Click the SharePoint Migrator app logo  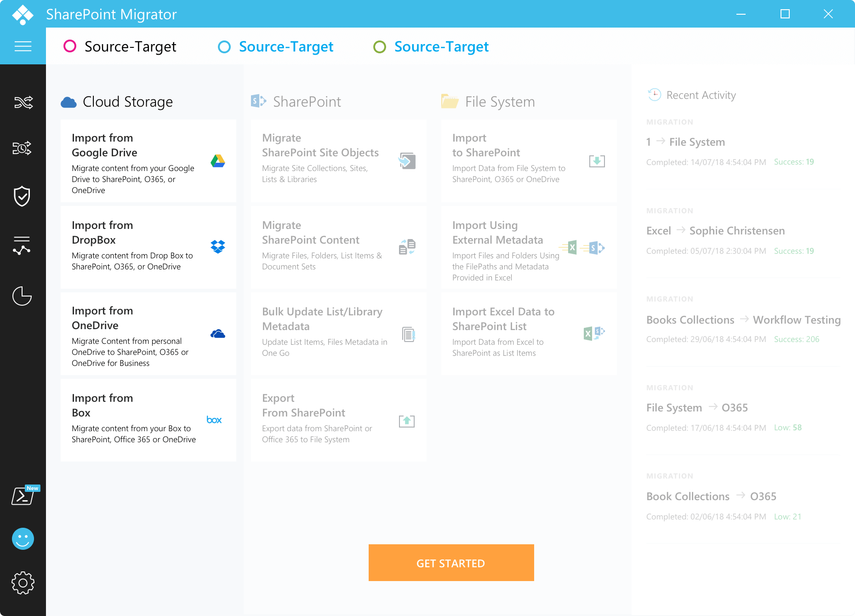click(x=23, y=14)
